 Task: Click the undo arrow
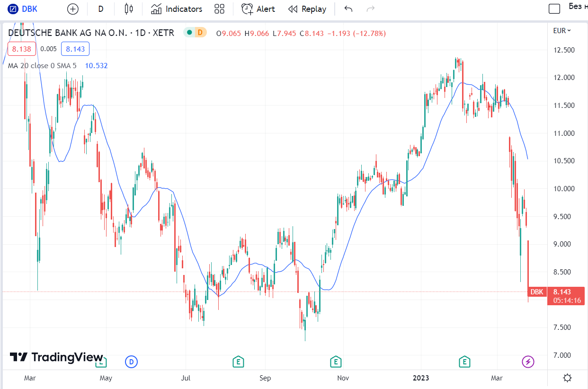click(x=348, y=9)
